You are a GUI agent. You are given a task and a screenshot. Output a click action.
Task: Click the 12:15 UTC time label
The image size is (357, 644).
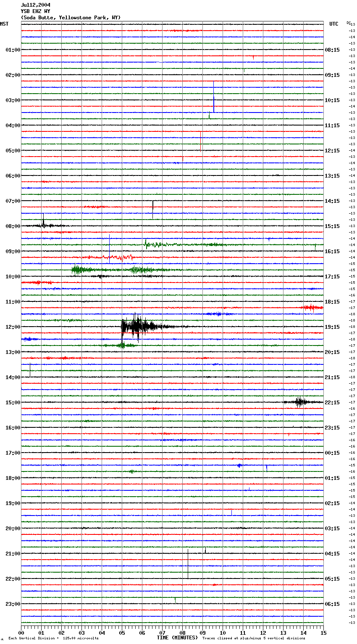coord(332,151)
